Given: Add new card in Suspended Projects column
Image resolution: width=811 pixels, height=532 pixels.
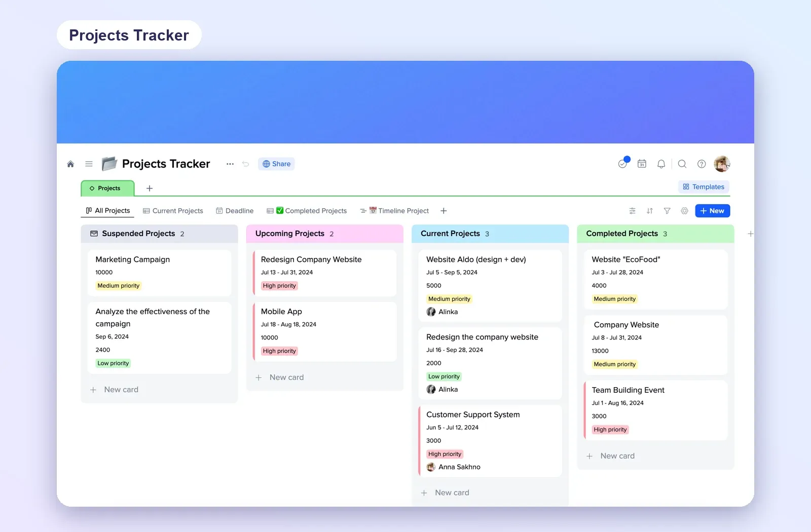Looking at the screenshot, I should pyautogui.click(x=115, y=390).
